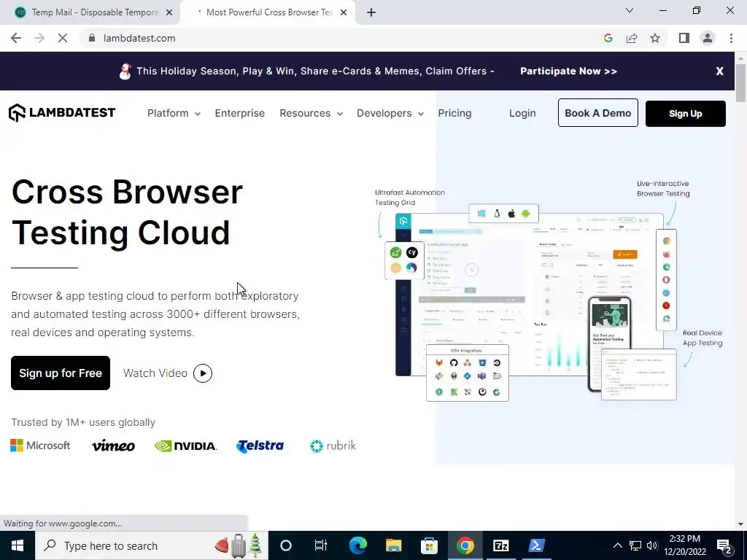Expand the Resources menu
The height and width of the screenshot is (560, 747).
(x=311, y=113)
